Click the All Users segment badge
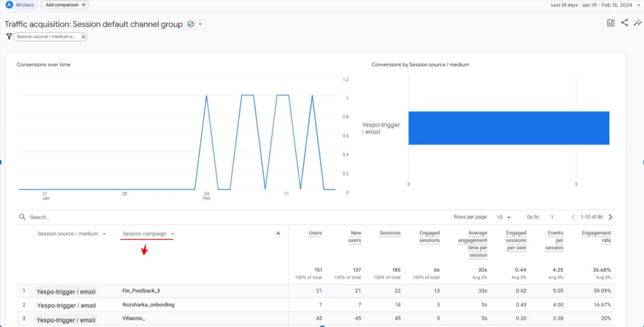This screenshot has width=644, height=327. point(20,5)
